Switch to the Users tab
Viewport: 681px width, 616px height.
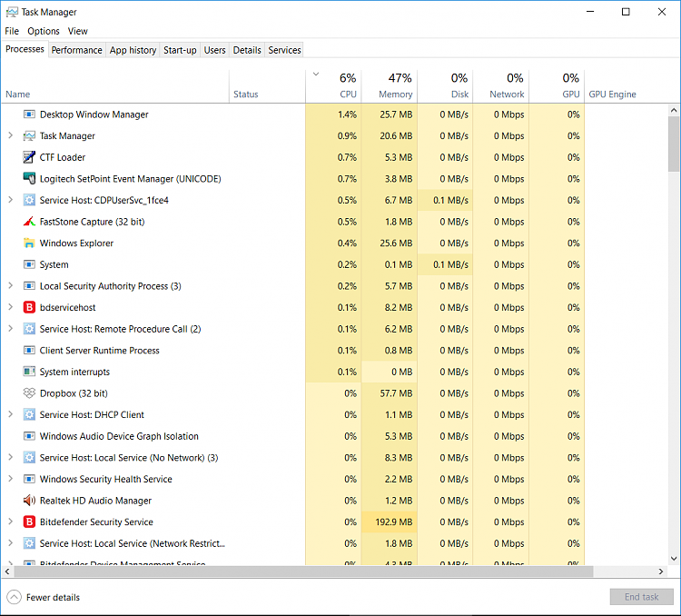pos(214,50)
